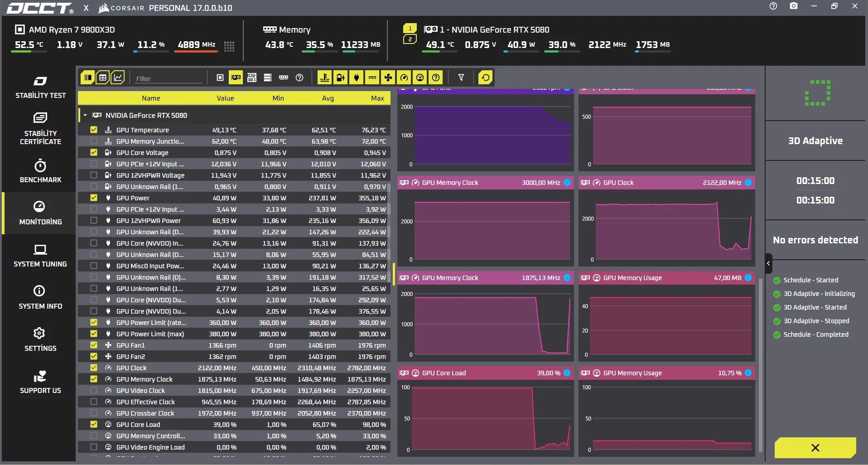Check the GPU 12VHPWR Voltage checkbox
Screen dimensions: 868x465
point(94,175)
